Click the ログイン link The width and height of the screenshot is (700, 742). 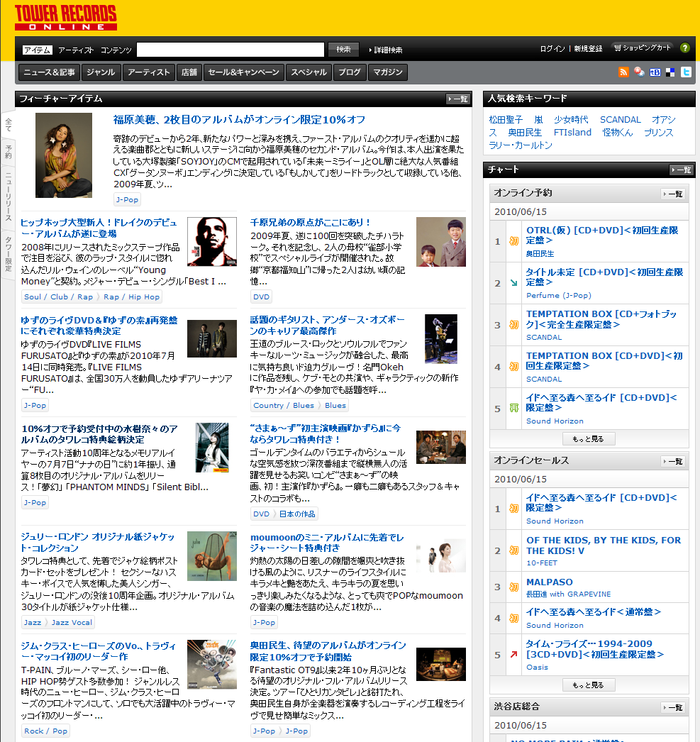(552, 49)
